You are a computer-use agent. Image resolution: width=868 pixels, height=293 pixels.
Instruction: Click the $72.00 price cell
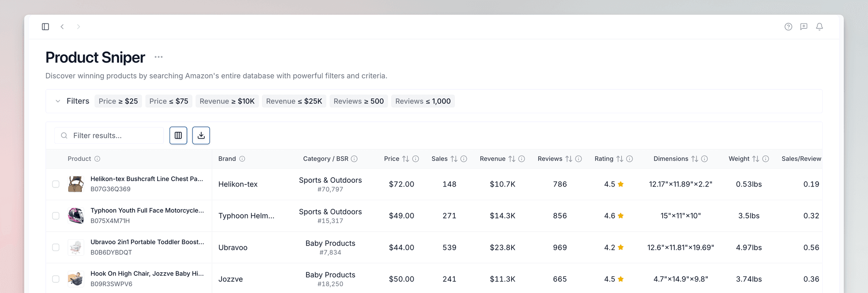[x=401, y=184]
